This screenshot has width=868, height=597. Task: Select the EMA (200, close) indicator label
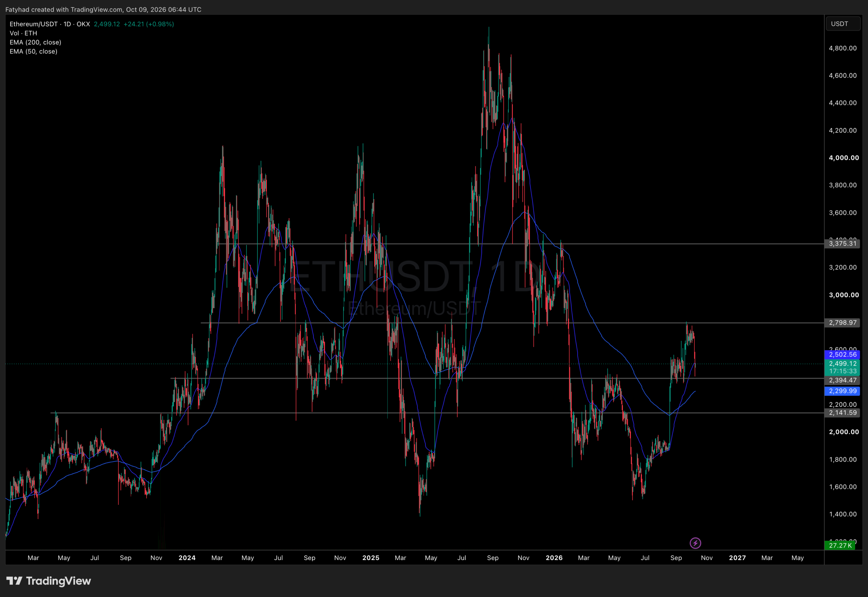(x=36, y=42)
